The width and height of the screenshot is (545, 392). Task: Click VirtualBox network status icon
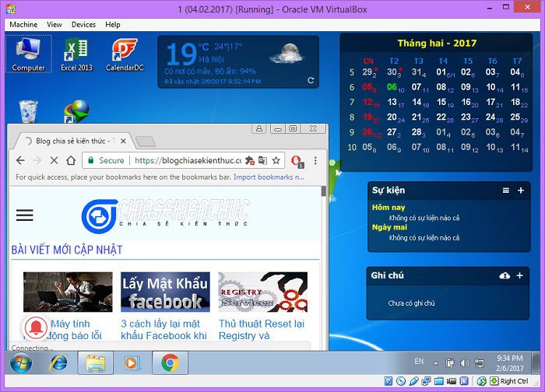click(426, 381)
